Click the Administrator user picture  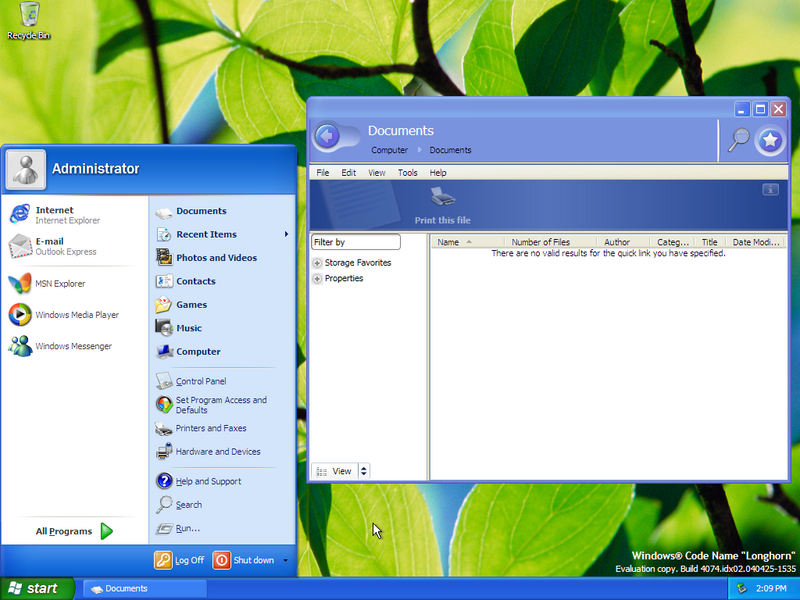[26, 169]
